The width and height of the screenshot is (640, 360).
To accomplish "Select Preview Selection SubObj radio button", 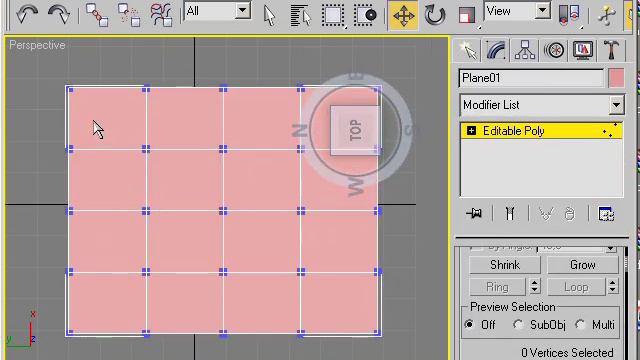I will pos(518,324).
